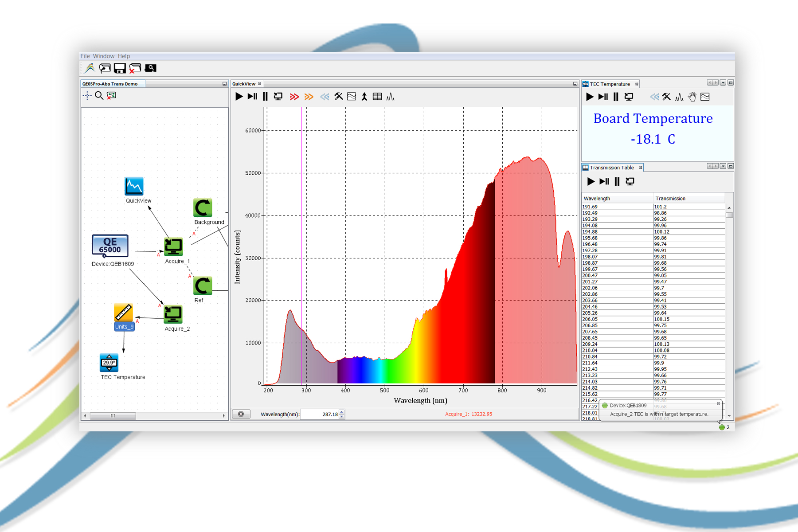The height and width of the screenshot is (532, 798).
Task: Click the schematic panel horizontal scrollbar thumb
Action: 113,416
